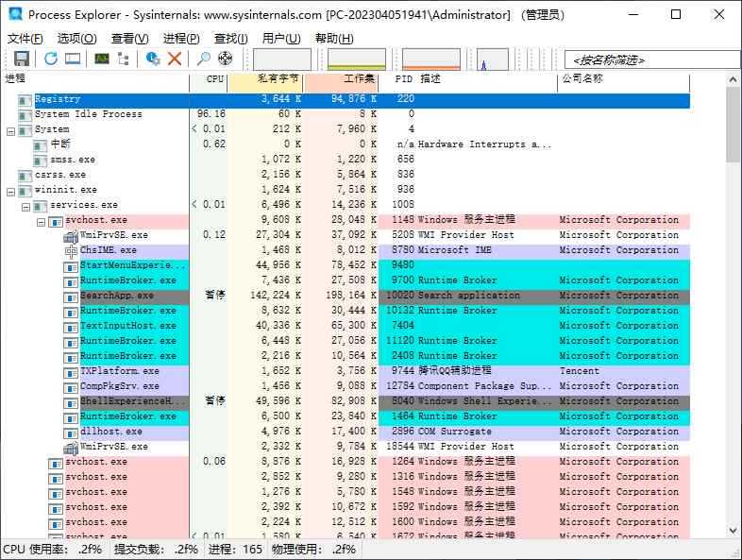Screen dimensions: 742x560
Task: Click the ChsIME.exe process icon
Action: [x=71, y=250]
